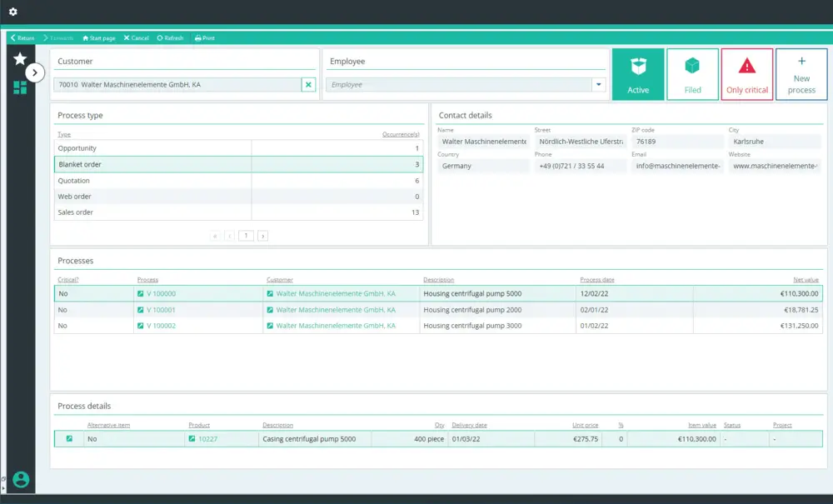Open customer link in V 100002 row
Image resolution: width=833 pixels, height=504 pixels.
point(336,326)
